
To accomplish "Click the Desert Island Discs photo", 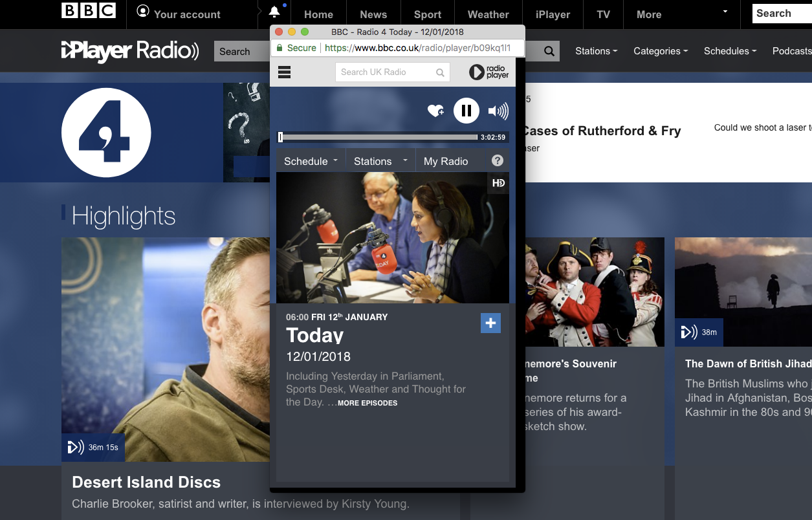I will [166, 349].
